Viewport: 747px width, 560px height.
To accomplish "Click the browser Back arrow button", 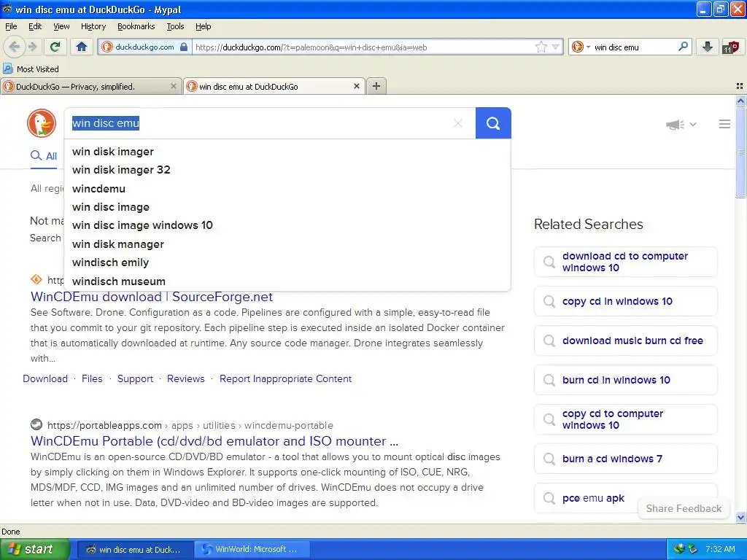I will [x=15, y=47].
